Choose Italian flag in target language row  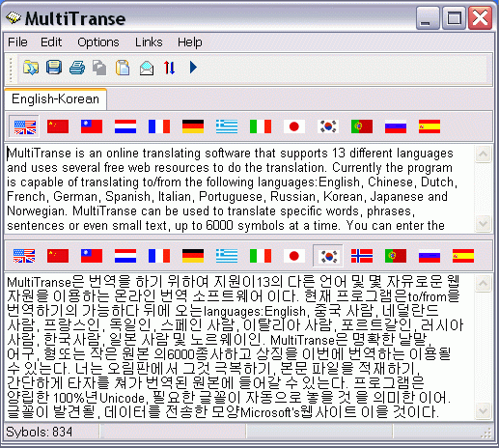(x=261, y=256)
